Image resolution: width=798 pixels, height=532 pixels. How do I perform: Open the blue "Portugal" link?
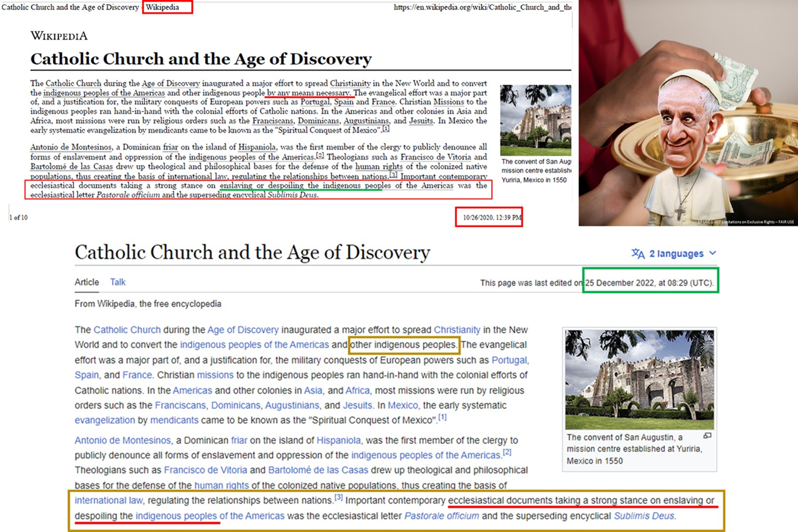coord(509,360)
